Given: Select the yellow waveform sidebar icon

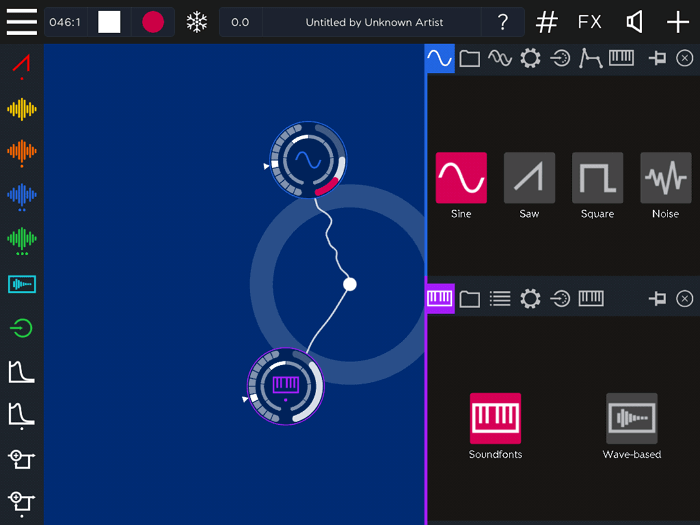Looking at the screenshot, I should [22, 109].
